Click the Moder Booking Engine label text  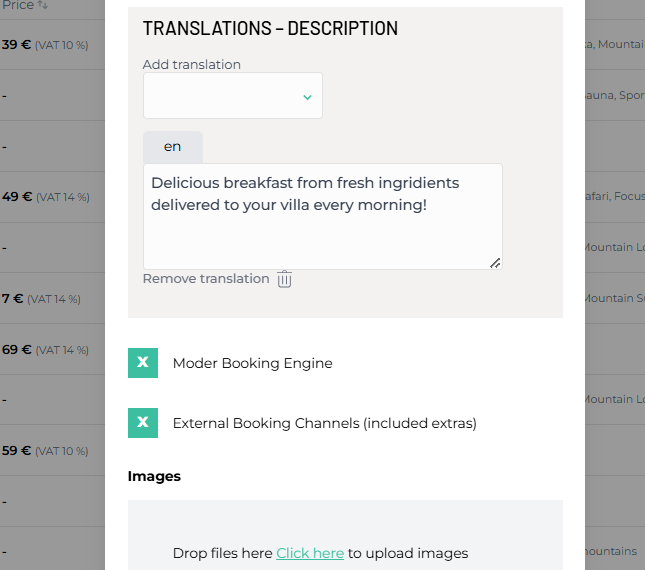[x=252, y=363]
